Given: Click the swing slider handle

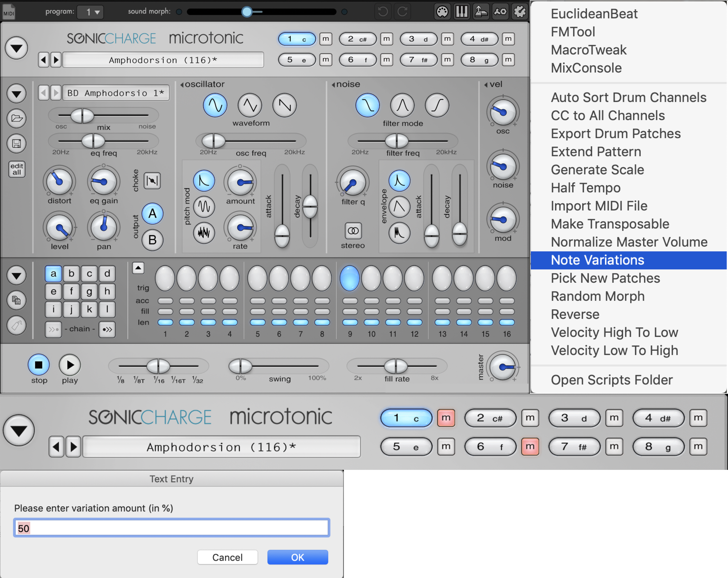Looking at the screenshot, I should 241,366.
